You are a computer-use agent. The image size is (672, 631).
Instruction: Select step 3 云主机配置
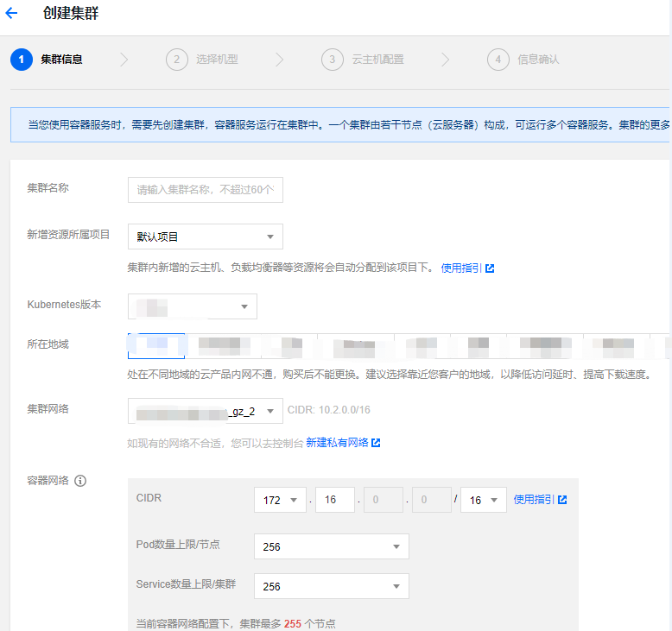(x=363, y=60)
